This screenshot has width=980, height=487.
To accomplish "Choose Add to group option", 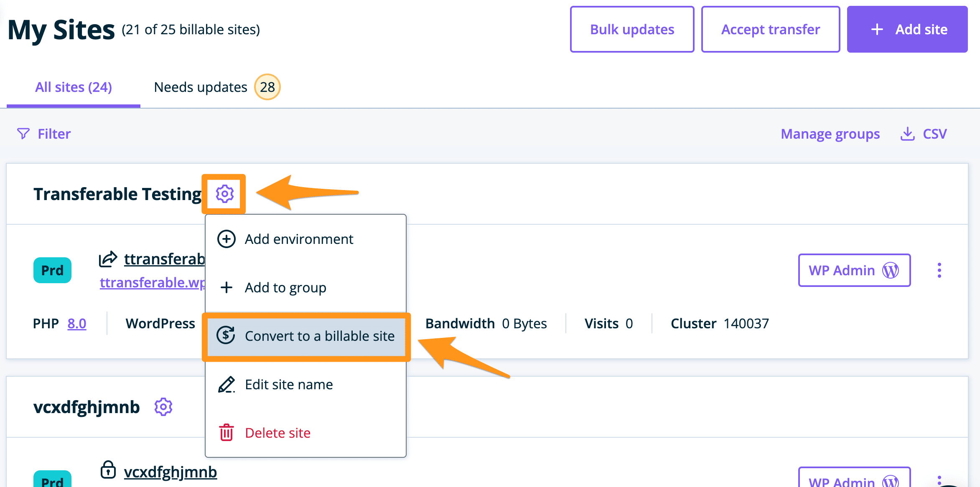I will point(285,288).
